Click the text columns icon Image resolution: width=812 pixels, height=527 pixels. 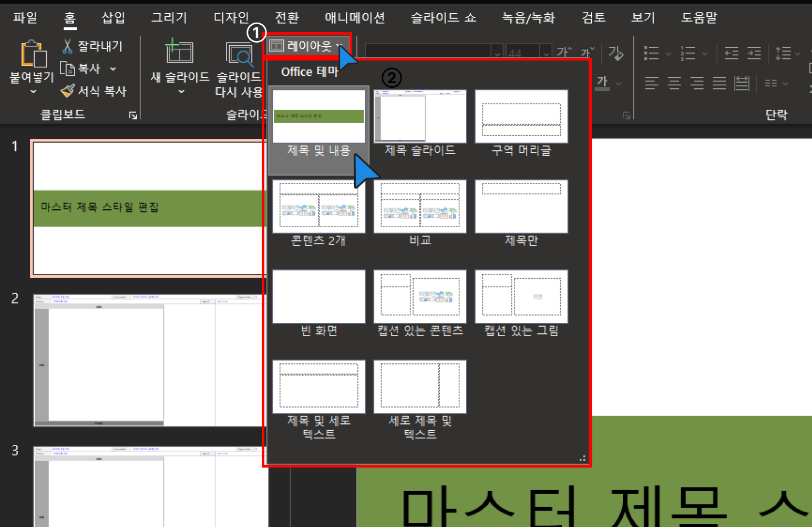[771, 83]
